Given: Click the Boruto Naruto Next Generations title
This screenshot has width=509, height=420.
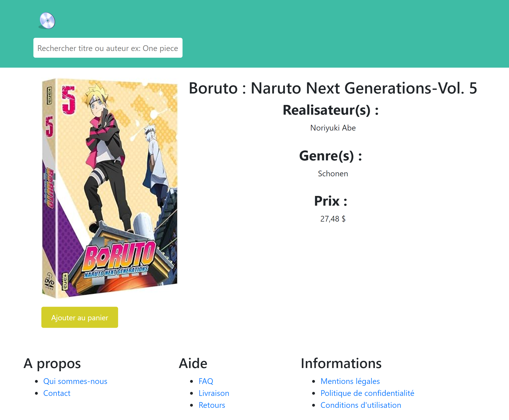Looking at the screenshot, I should (333, 88).
